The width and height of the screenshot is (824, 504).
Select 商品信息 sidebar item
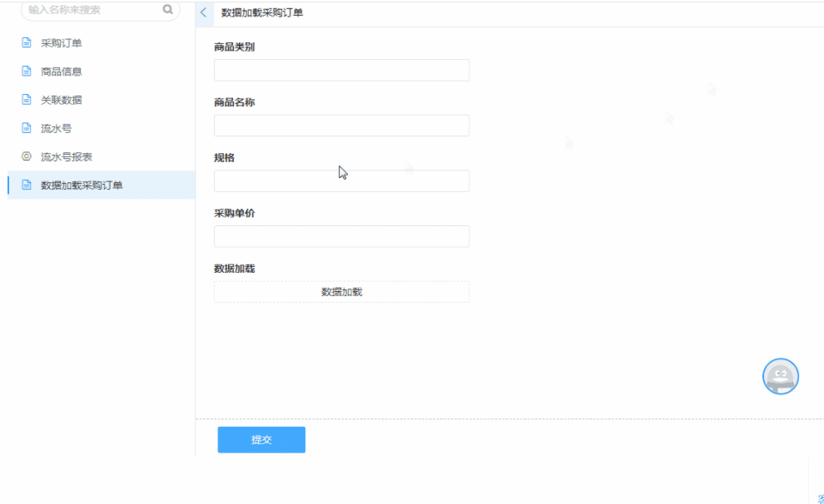click(62, 72)
